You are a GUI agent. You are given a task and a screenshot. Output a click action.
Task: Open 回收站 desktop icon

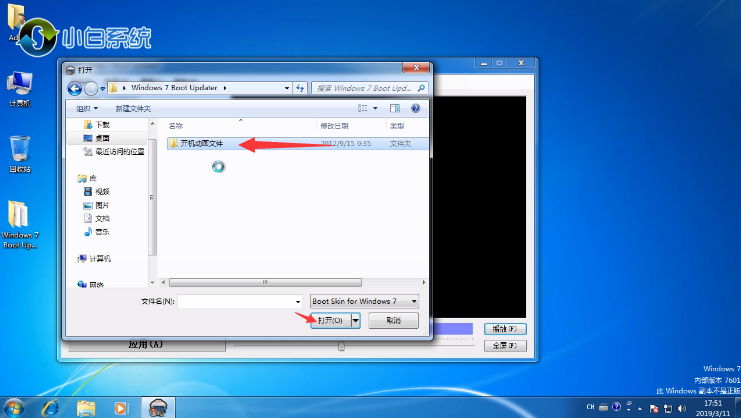19,154
